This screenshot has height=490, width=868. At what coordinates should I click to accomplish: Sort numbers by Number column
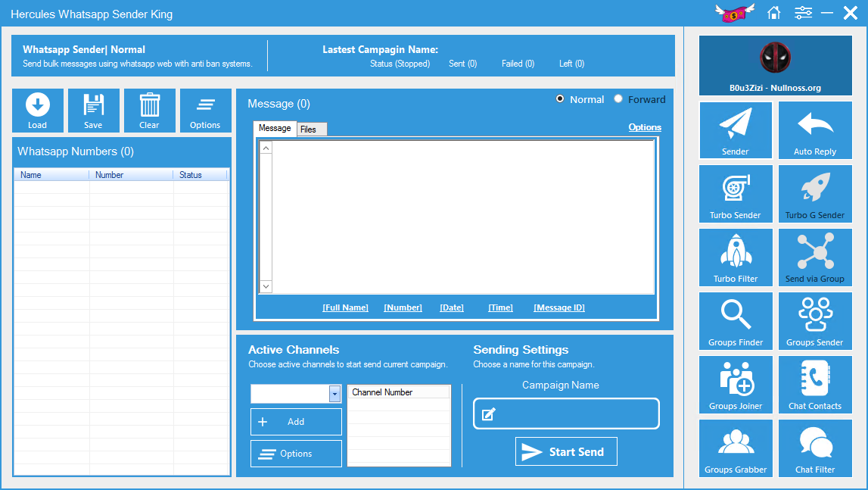tap(131, 175)
